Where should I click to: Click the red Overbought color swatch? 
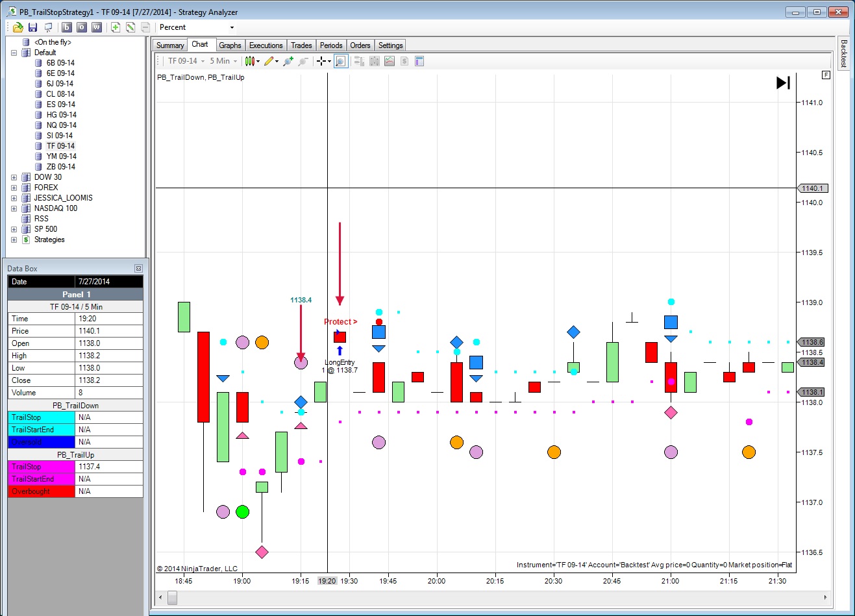[42, 491]
